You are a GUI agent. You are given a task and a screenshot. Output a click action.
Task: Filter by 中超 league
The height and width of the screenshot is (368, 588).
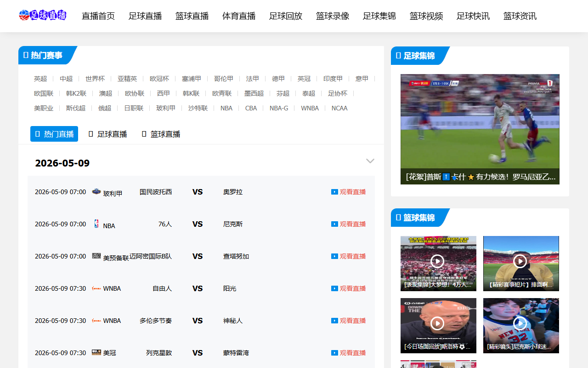(x=66, y=79)
